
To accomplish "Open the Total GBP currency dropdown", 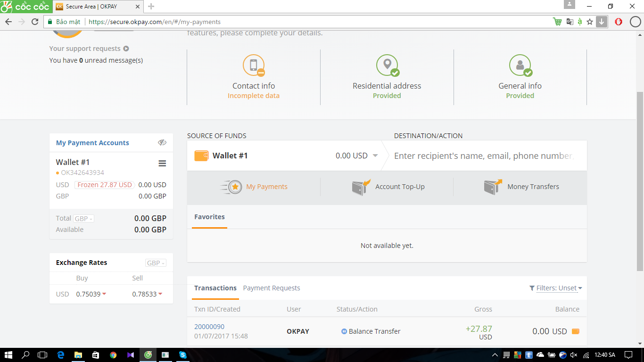I will pyautogui.click(x=84, y=219).
